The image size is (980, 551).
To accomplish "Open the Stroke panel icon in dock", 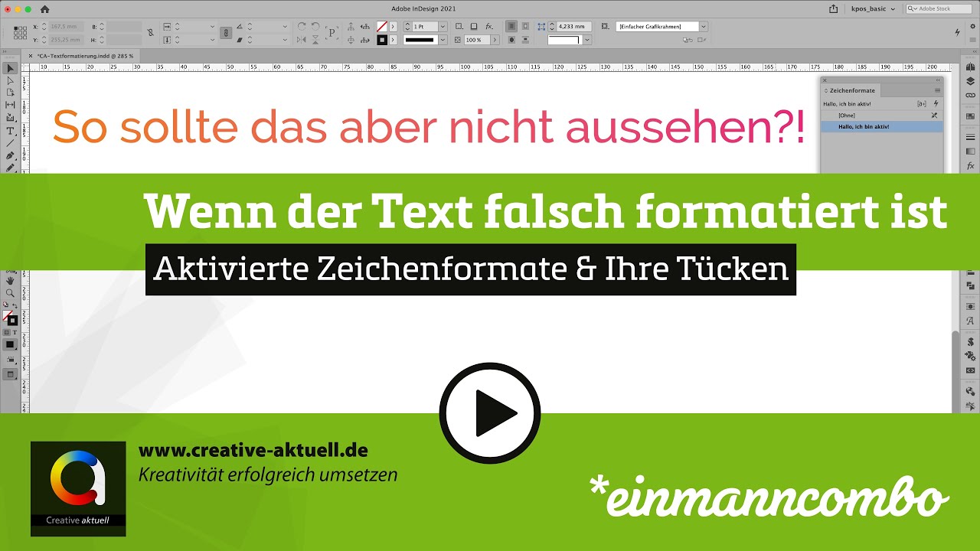I will pos(970,137).
